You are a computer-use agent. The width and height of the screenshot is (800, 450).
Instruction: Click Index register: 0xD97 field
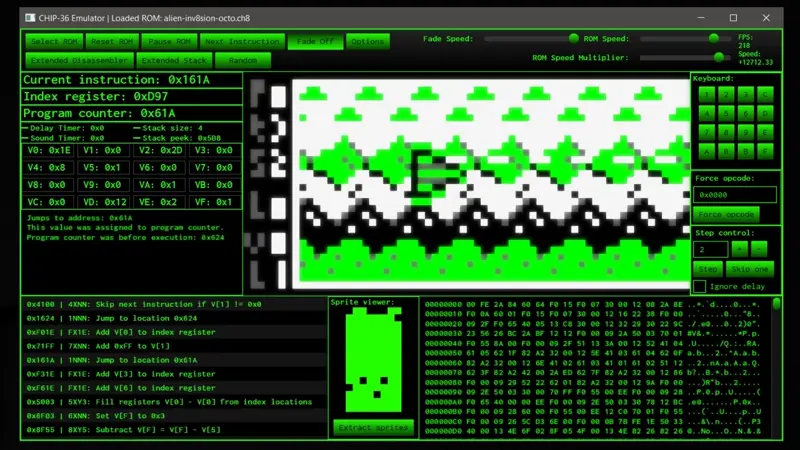(x=132, y=97)
